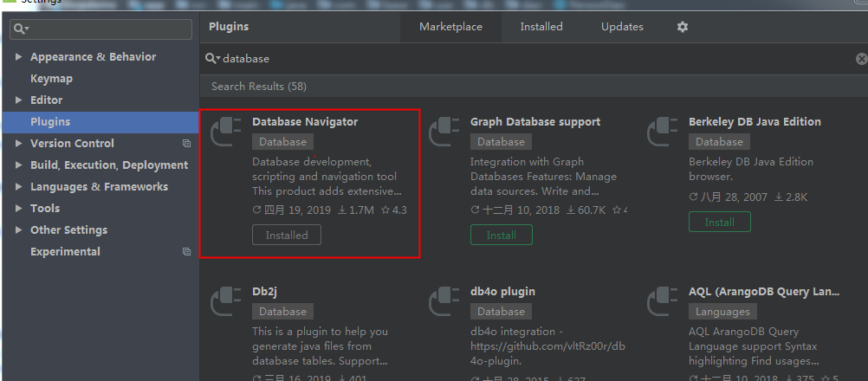This screenshot has height=381, width=868.
Task: Click the AQL ArangoDB plugin icon
Action: pyautogui.click(x=663, y=302)
